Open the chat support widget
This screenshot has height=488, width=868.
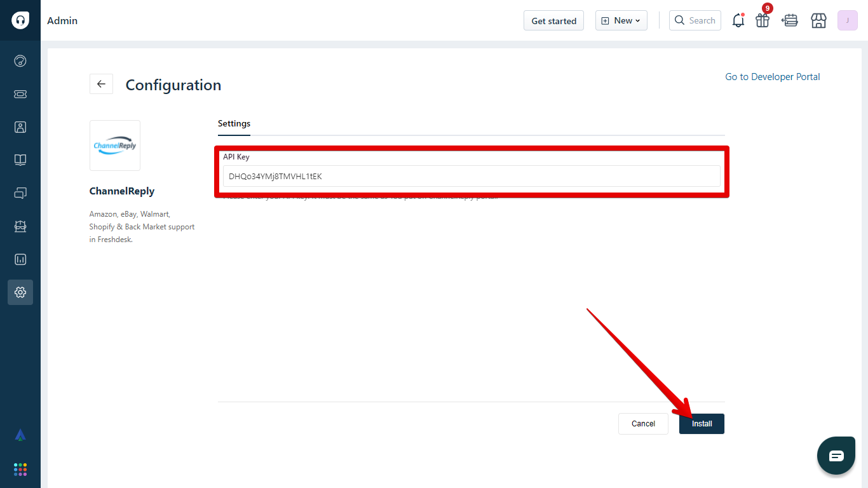coord(836,456)
